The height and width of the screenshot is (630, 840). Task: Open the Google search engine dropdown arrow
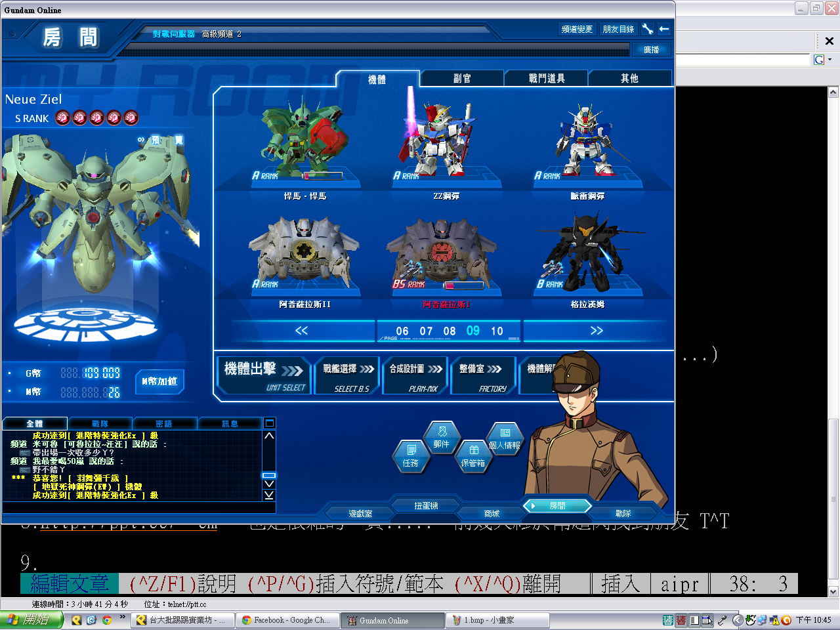pos(830,60)
